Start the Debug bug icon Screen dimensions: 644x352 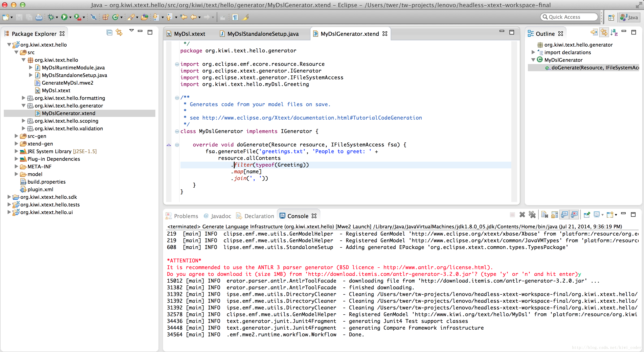pos(51,17)
